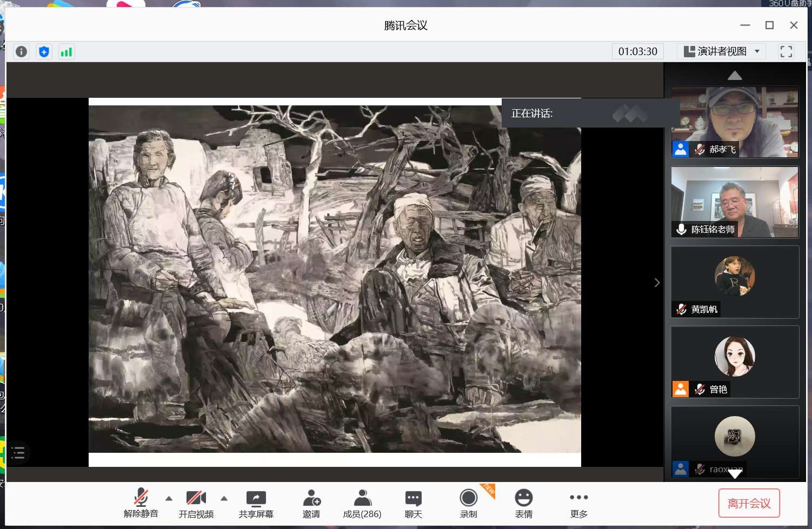812x529 pixels.
Task: Open the meeting info icon
Action: [21, 52]
